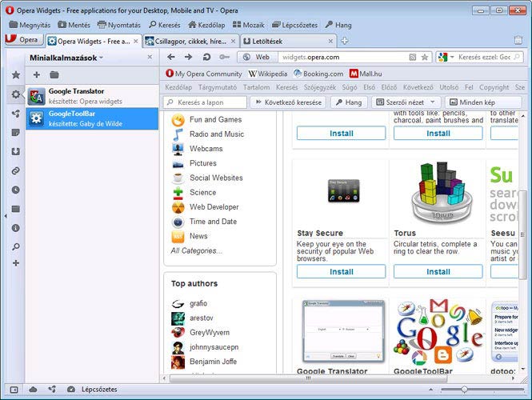Reload the page

(x=206, y=57)
